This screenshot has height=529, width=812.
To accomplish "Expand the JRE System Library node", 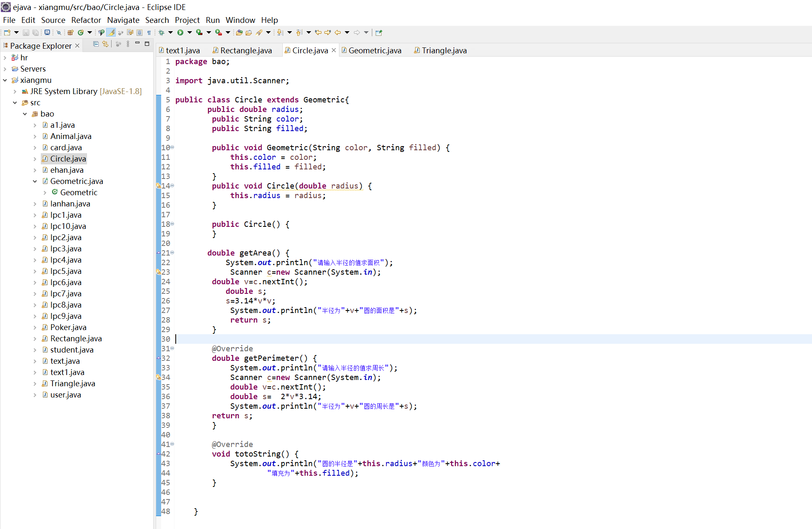I will click(x=15, y=92).
